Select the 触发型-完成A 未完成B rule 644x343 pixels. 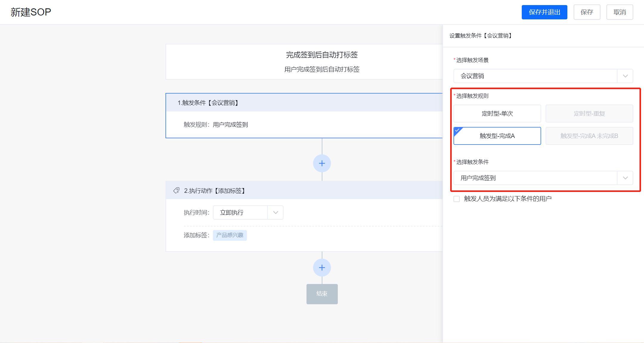point(589,136)
